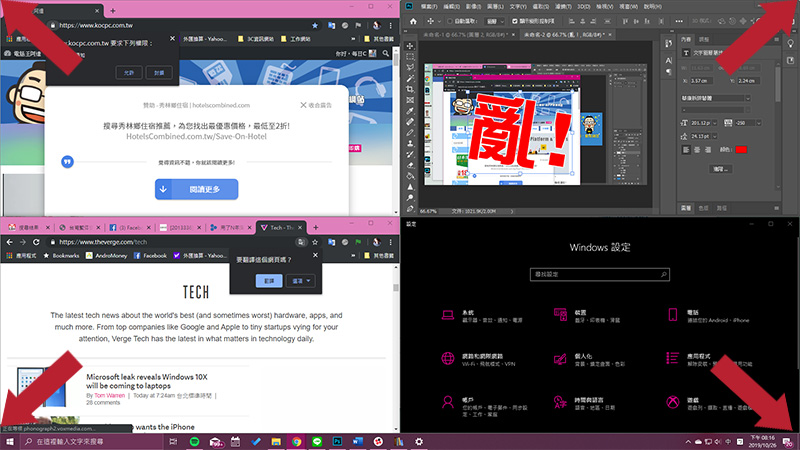This screenshot has height=450, width=800.
Task: Click the Windows taskbar search box
Action: tap(92, 442)
